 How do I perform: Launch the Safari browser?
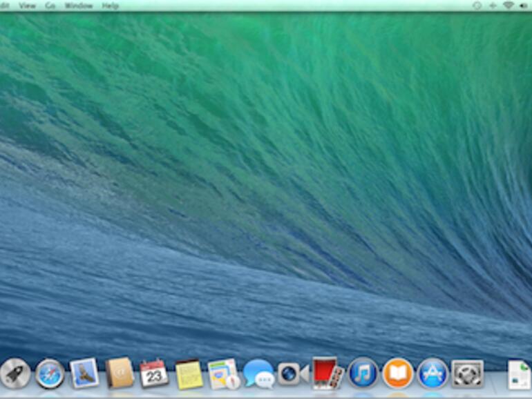[50, 373]
